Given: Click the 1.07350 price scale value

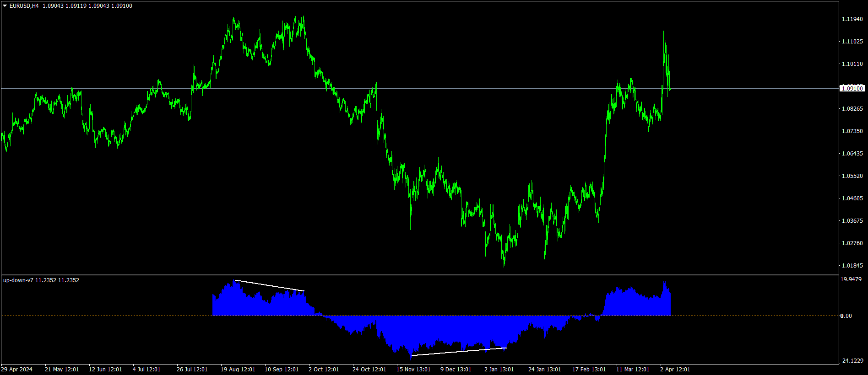Looking at the screenshot, I should click(x=852, y=131).
